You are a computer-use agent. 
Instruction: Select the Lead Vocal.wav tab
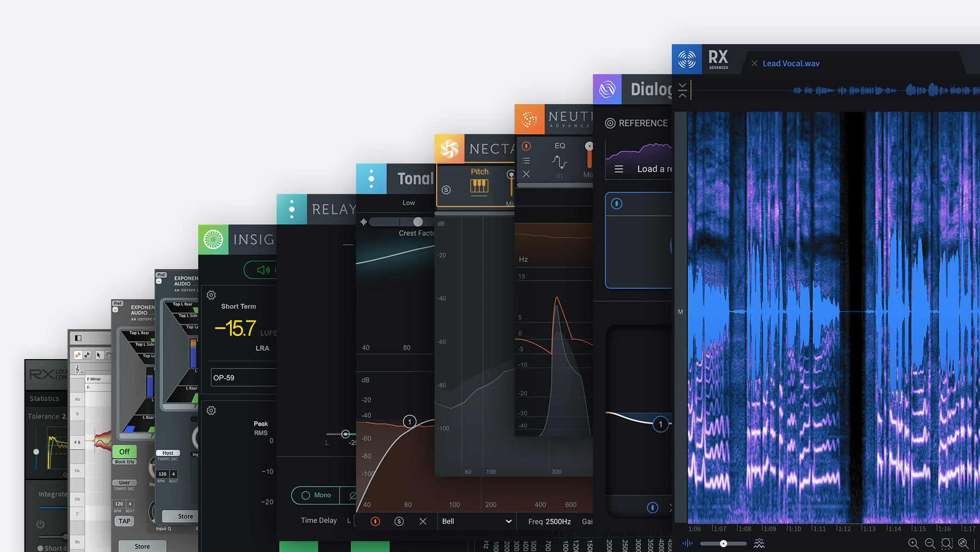(791, 64)
